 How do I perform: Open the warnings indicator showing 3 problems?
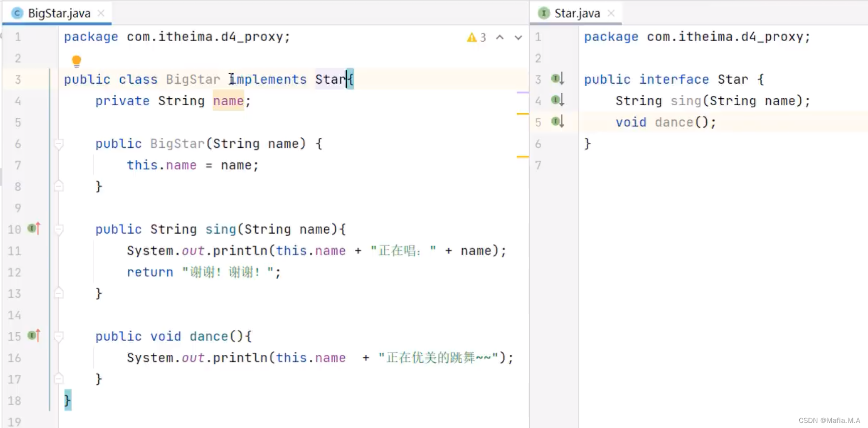[477, 38]
